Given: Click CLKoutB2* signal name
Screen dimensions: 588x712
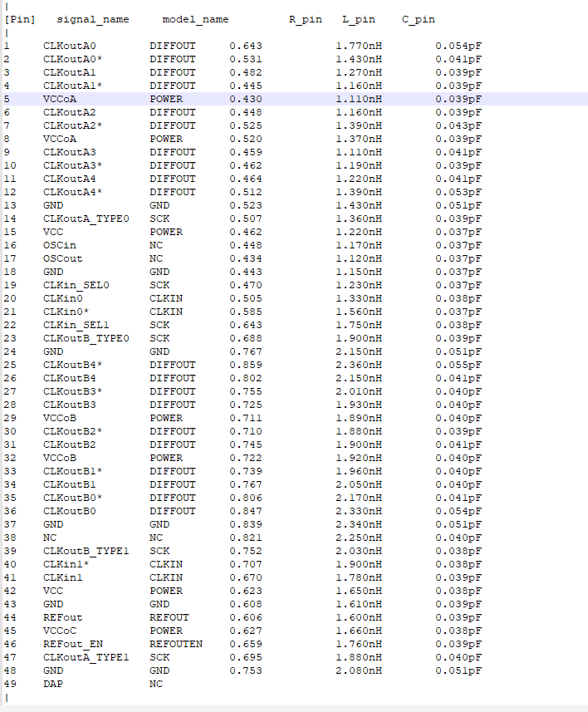Looking at the screenshot, I should click(x=72, y=431).
